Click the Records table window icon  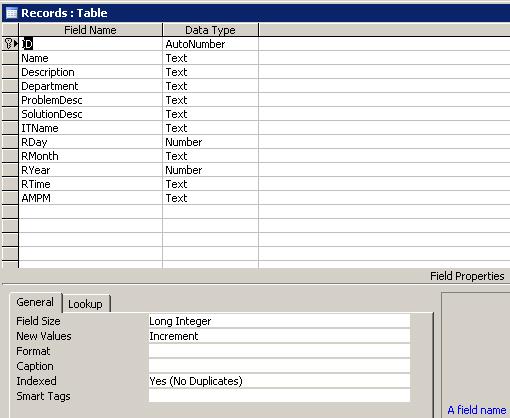tap(12, 13)
